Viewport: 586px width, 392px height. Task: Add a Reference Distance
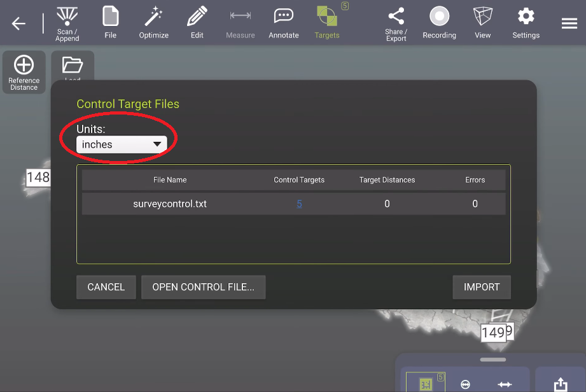[x=24, y=72]
